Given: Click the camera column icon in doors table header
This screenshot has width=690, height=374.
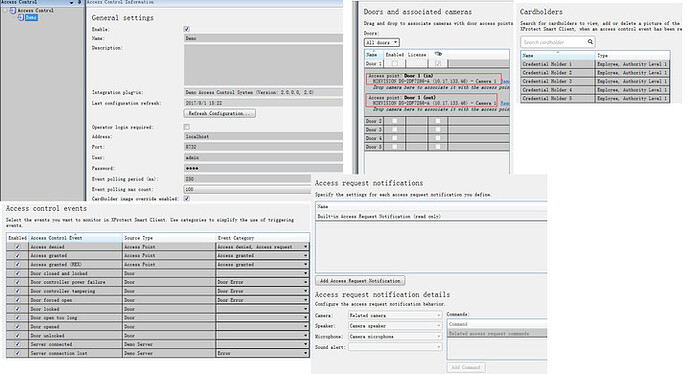Looking at the screenshot, I should pyautogui.click(x=438, y=54).
